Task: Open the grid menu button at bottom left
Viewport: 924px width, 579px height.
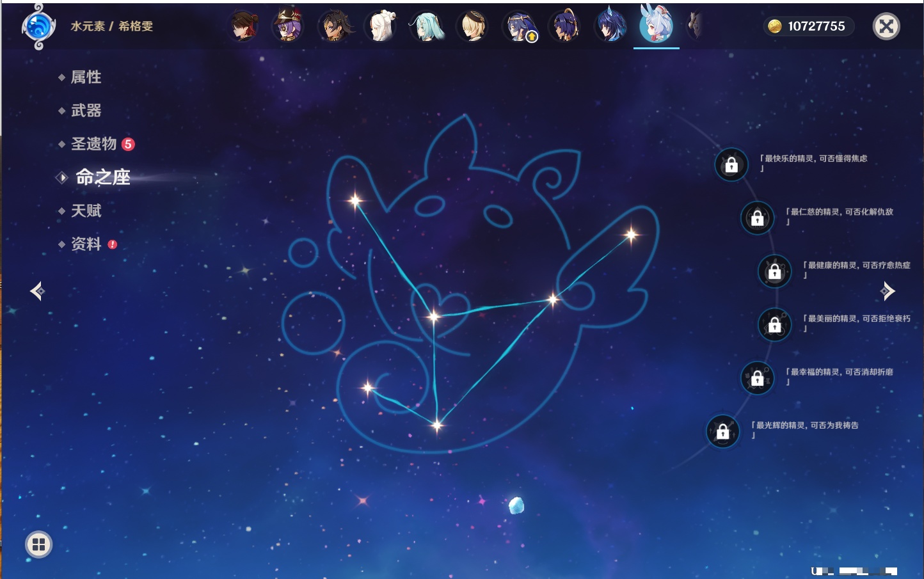Action: pos(38,544)
